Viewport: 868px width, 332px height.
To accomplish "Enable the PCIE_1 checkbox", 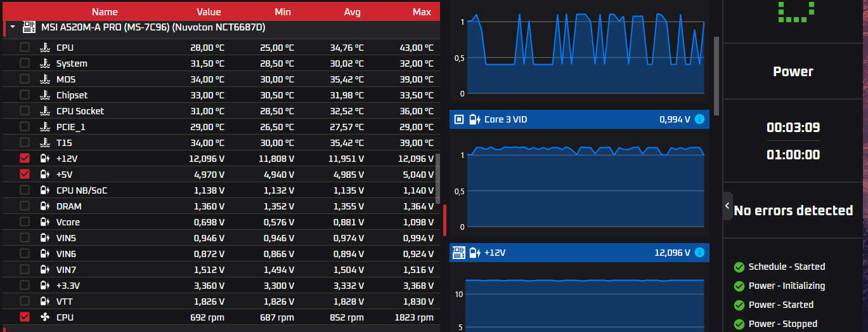I will click(x=25, y=126).
